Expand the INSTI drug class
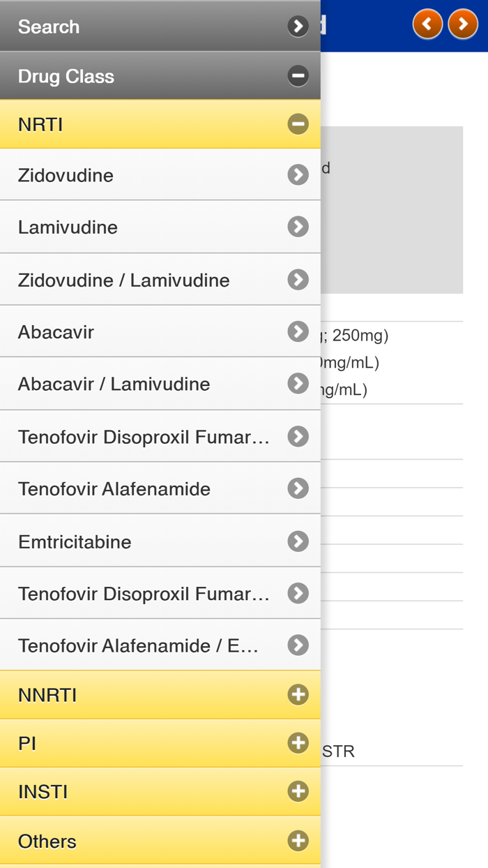 tap(298, 791)
